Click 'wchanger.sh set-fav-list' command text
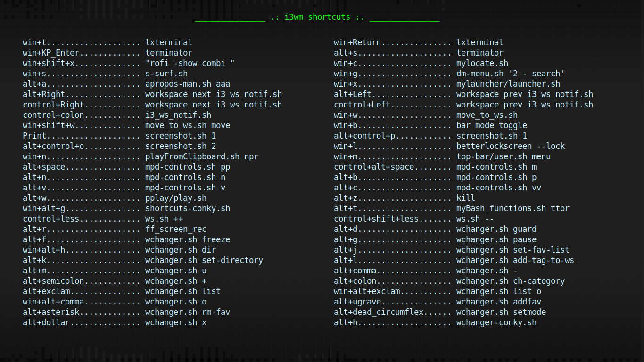The height and width of the screenshot is (362, 644). pos(513,250)
